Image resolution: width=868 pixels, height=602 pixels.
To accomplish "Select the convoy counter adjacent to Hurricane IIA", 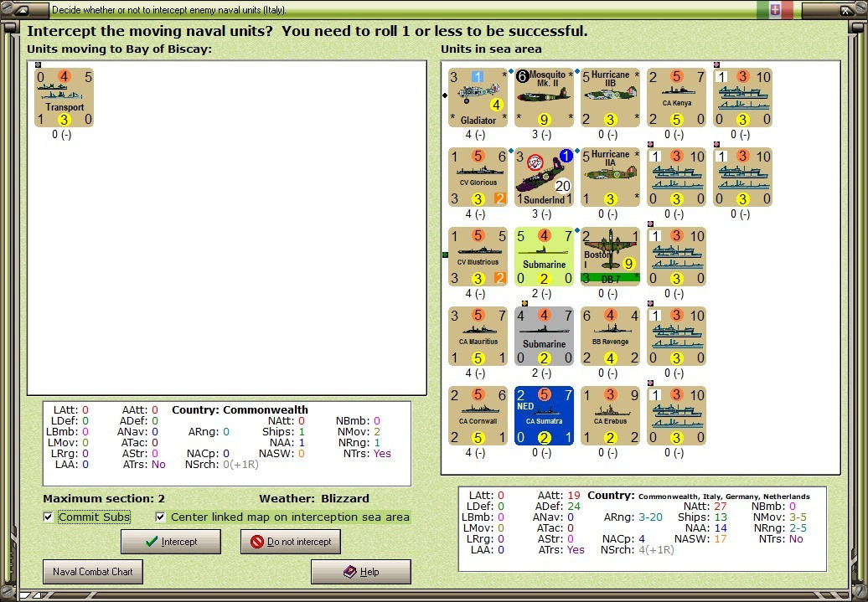I will point(676,177).
